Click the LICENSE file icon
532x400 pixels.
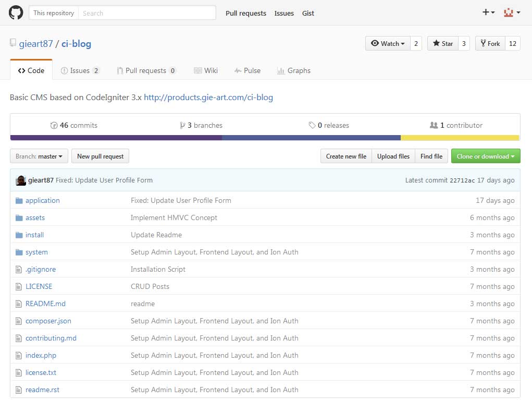[x=19, y=287]
